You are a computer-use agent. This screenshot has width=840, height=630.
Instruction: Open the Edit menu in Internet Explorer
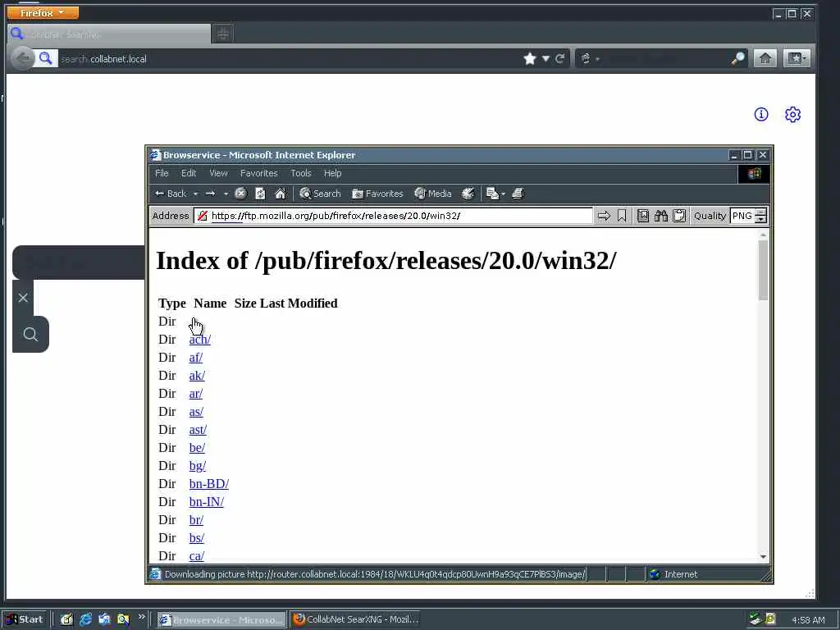(189, 174)
